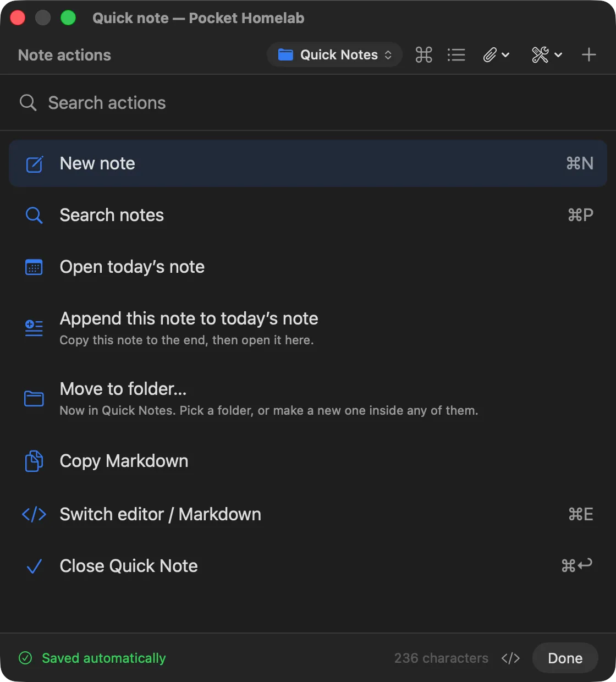
Task: Click the window title Quick note — Pocket Homelab
Action: 198,18
